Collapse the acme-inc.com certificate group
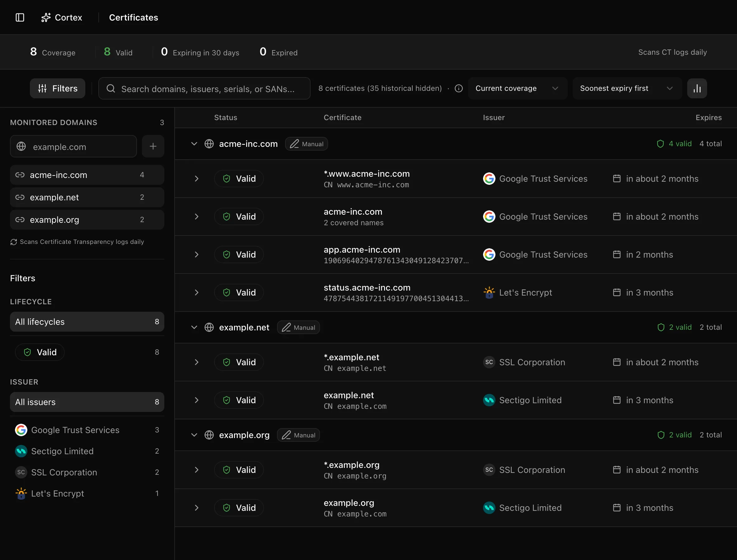 pyautogui.click(x=194, y=144)
